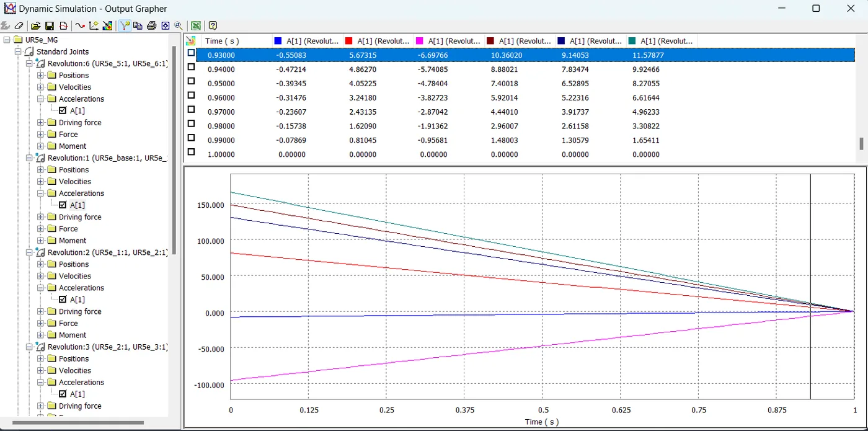Save the simulation using the floppy disk icon
Image resolution: width=868 pixels, height=431 pixels.
tap(50, 26)
